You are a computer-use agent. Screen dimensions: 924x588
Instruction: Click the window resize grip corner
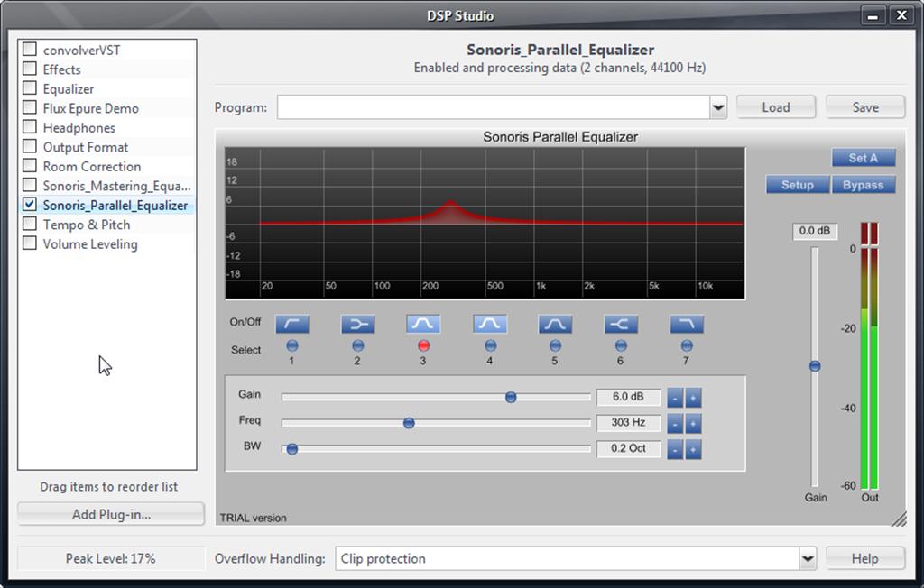point(899,519)
